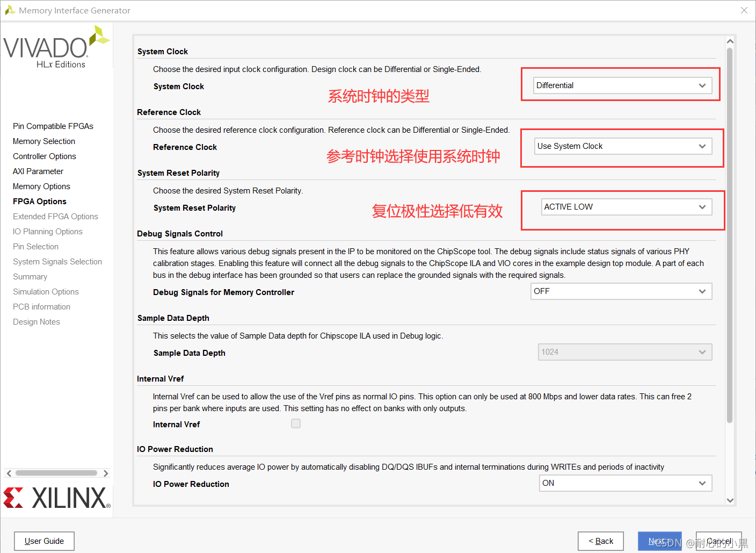This screenshot has width=756, height=553.
Task: Click the Vivado HLx Editions logo
Action: pyautogui.click(x=56, y=47)
